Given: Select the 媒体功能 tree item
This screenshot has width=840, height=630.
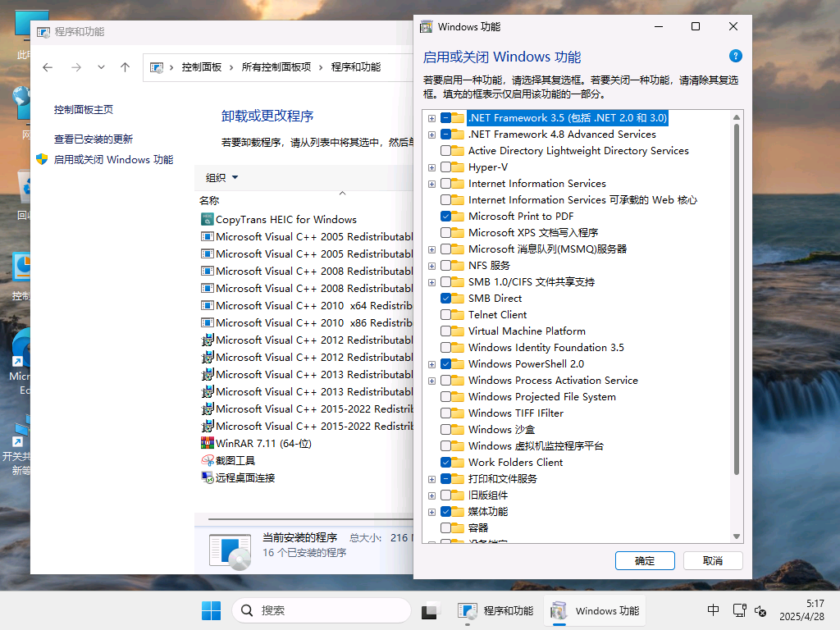Looking at the screenshot, I should pos(487,511).
